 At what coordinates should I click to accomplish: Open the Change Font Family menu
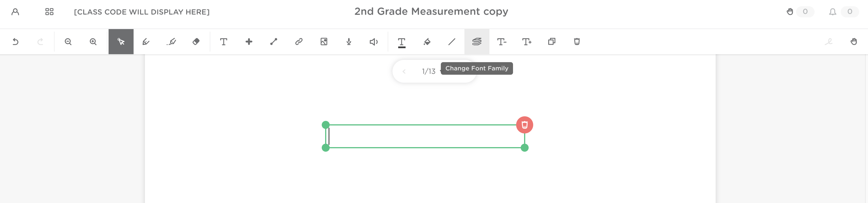tap(476, 42)
